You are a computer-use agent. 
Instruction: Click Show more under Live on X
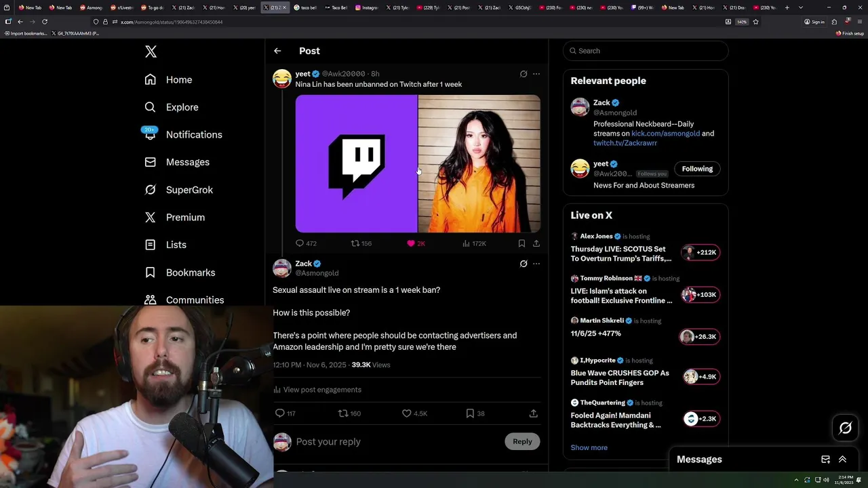589,448
